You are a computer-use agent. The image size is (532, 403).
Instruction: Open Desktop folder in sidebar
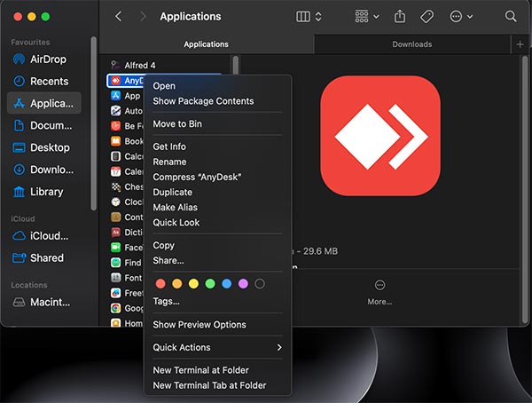tap(43, 147)
